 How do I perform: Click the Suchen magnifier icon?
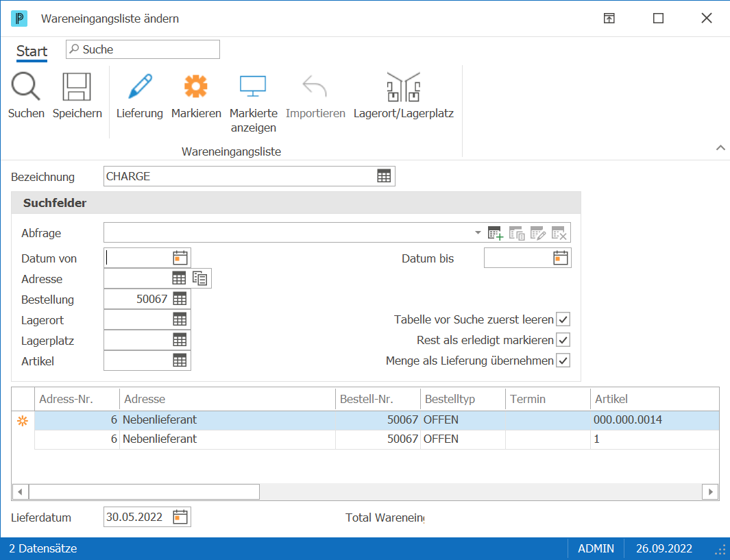click(25, 86)
